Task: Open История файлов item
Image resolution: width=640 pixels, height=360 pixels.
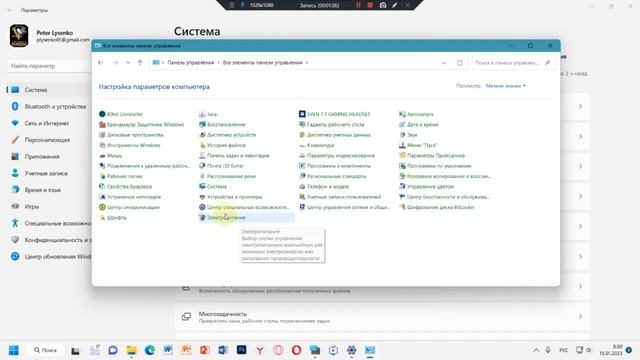Action: [222, 145]
